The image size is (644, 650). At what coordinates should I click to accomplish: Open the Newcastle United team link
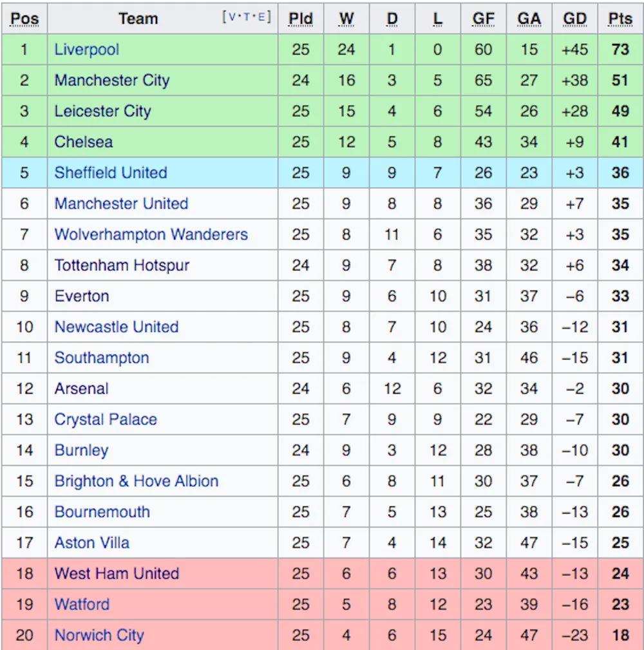click(x=117, y=327)
